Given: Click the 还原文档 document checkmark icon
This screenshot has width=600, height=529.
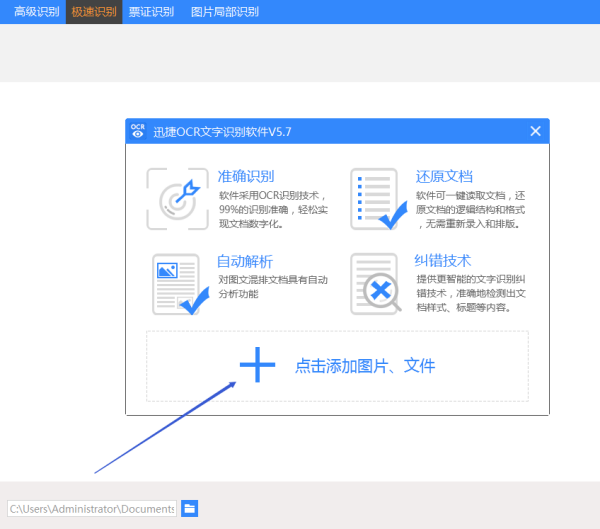Looking at the screenshot, I should [377, 199].
